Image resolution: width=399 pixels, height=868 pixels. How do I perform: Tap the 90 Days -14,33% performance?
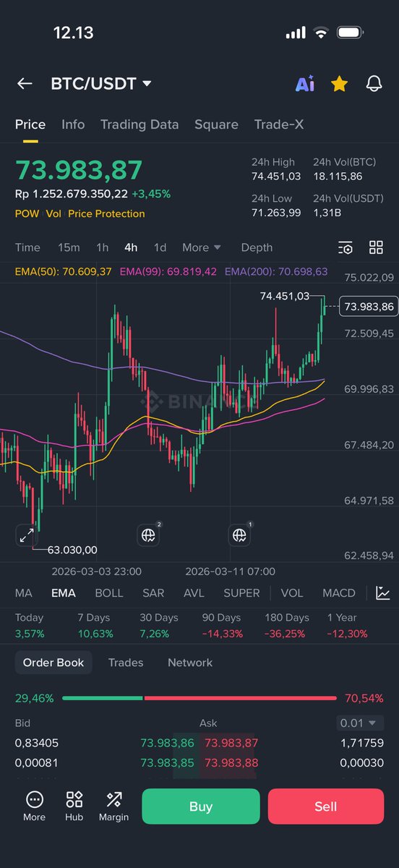tap(222, 626)
